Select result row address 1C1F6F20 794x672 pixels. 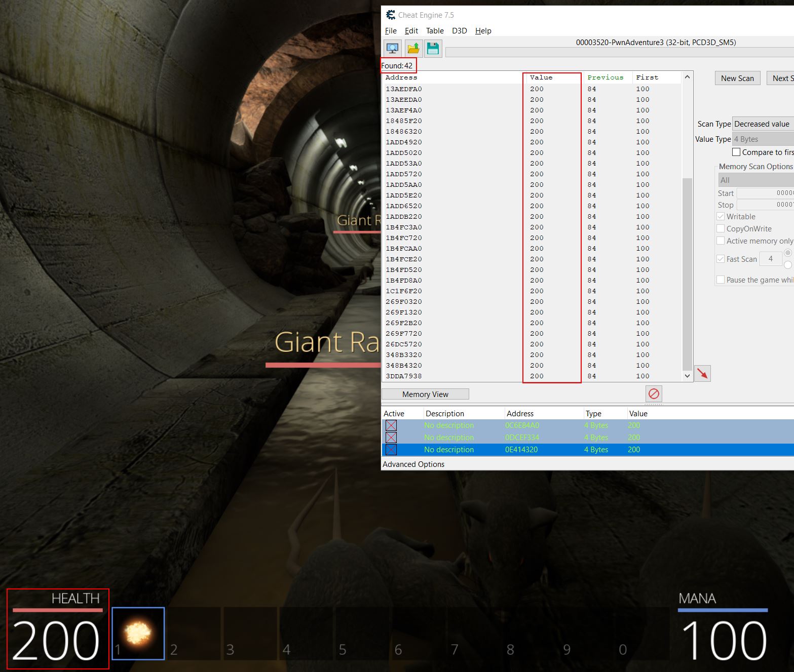coord(532,291)
